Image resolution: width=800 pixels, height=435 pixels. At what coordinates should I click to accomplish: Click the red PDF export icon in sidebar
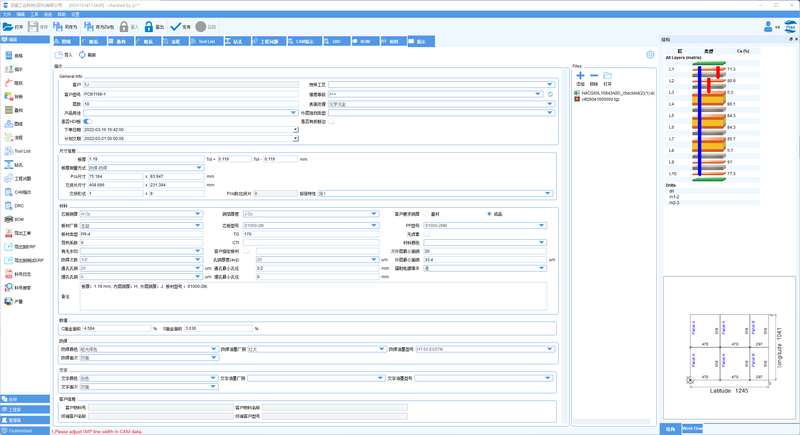pos(8,233)
